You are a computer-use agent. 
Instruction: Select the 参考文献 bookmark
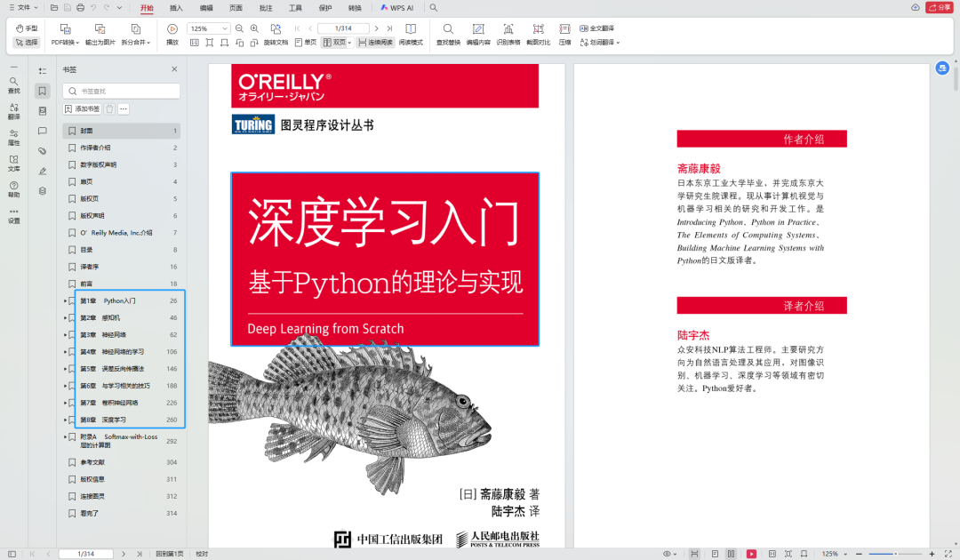pos(121,462)
